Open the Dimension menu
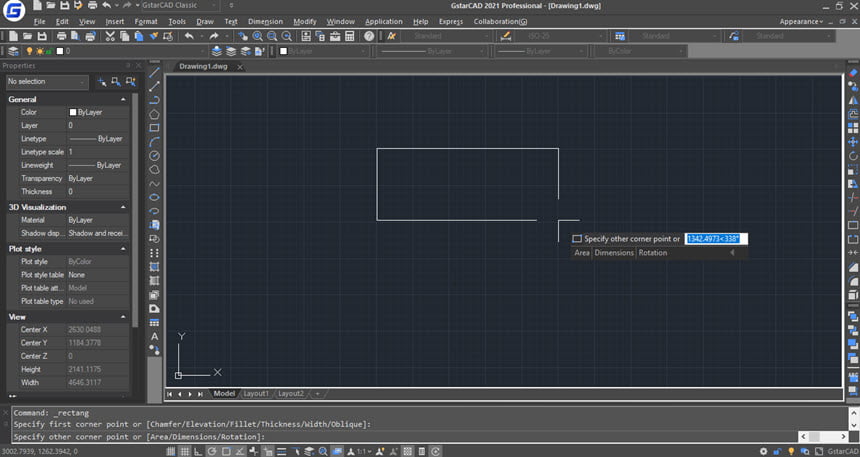The image size is (860, 457). pos(265,21)
